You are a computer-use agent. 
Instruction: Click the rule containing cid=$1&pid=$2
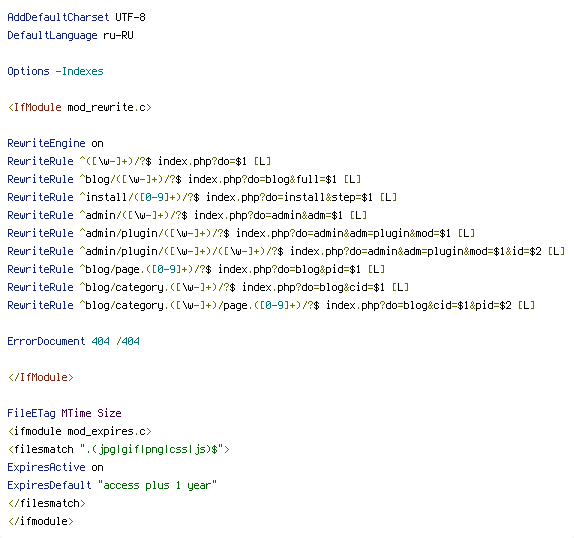pos(271,305)
